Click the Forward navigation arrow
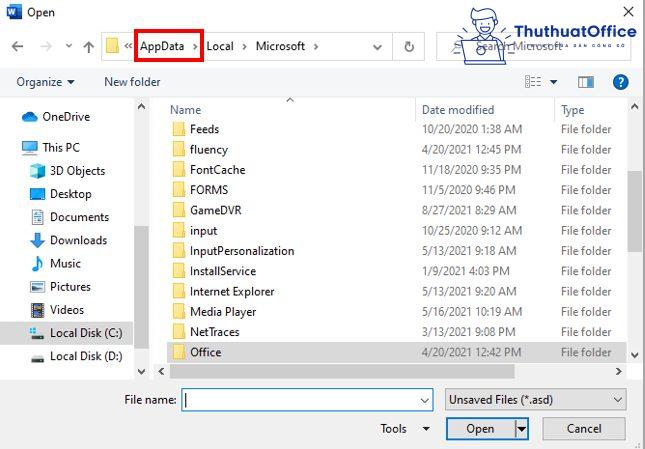 (x=46, y=46)
